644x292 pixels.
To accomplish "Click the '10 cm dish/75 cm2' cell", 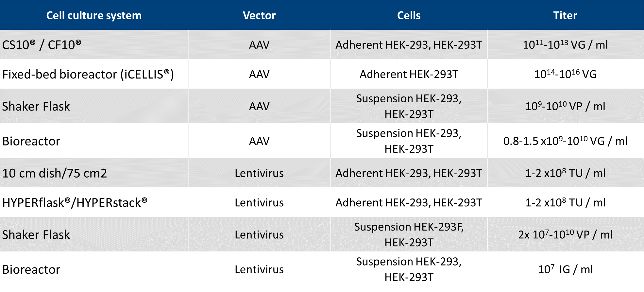I will (55, 173).
